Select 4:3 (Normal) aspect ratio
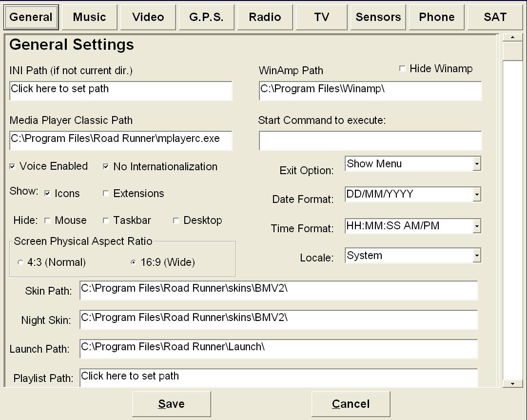 click(20, 262)
